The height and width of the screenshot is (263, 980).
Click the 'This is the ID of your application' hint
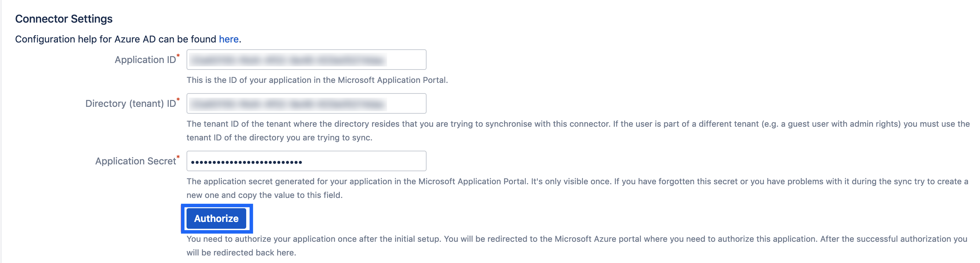[317, 80]
